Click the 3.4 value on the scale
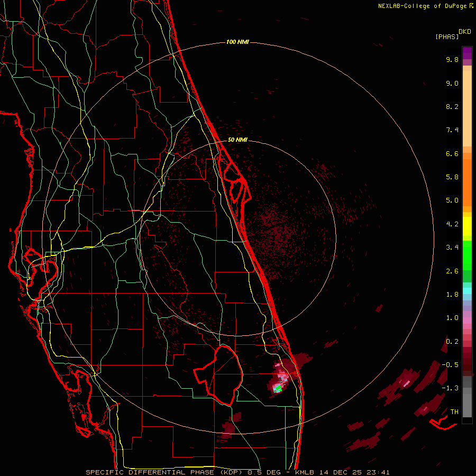 452,248
